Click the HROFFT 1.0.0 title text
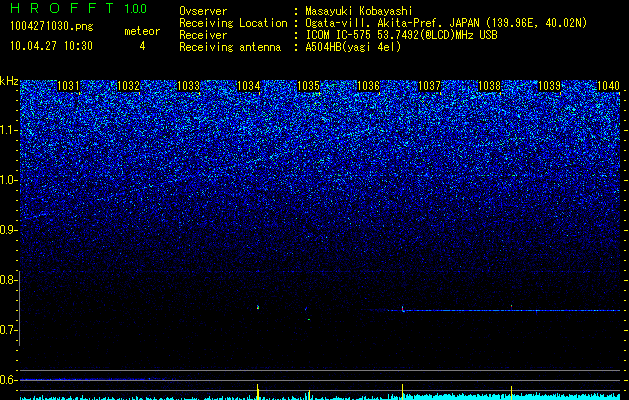Viewport: 629px width, 400px height. [78, 8]
